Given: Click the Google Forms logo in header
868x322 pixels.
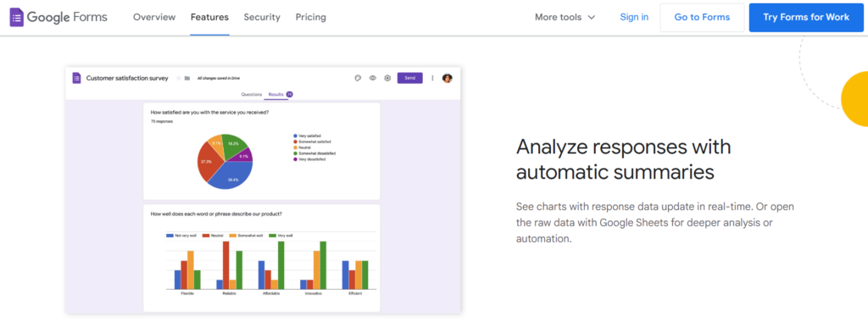Looking at the screenshot, I should click(58, 17).
